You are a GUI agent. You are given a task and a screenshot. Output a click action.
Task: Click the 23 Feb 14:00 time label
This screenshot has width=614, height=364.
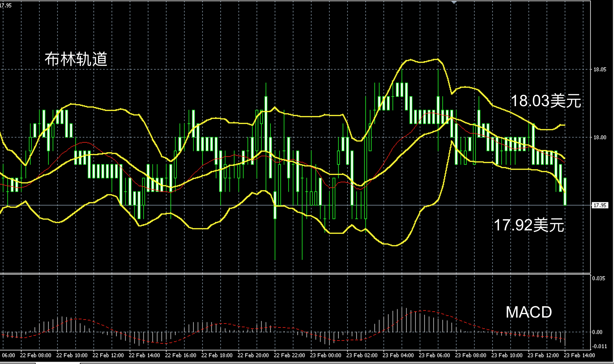point(579,355)
